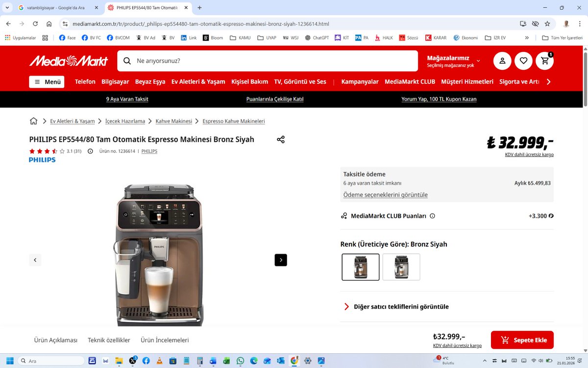Open WhatsApp from the taskbar
Viewport: 588px width, 368px height.
(240, 361)
